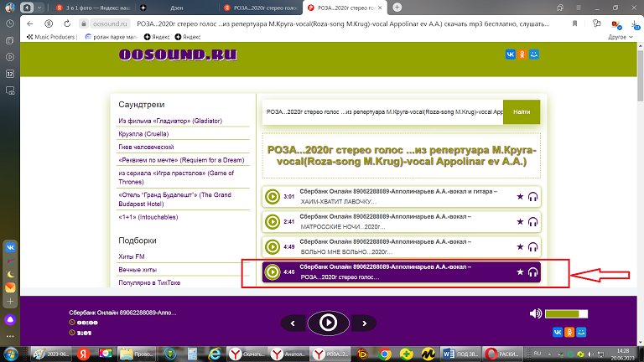644x362 pixels.
Task: Play the МАТРОССКИЕ НОЧИ track
Action: pos(272,221)
